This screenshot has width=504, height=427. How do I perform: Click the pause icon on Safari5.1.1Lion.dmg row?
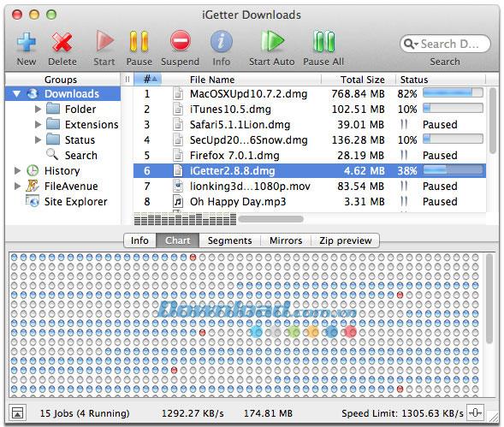point(404,124)
